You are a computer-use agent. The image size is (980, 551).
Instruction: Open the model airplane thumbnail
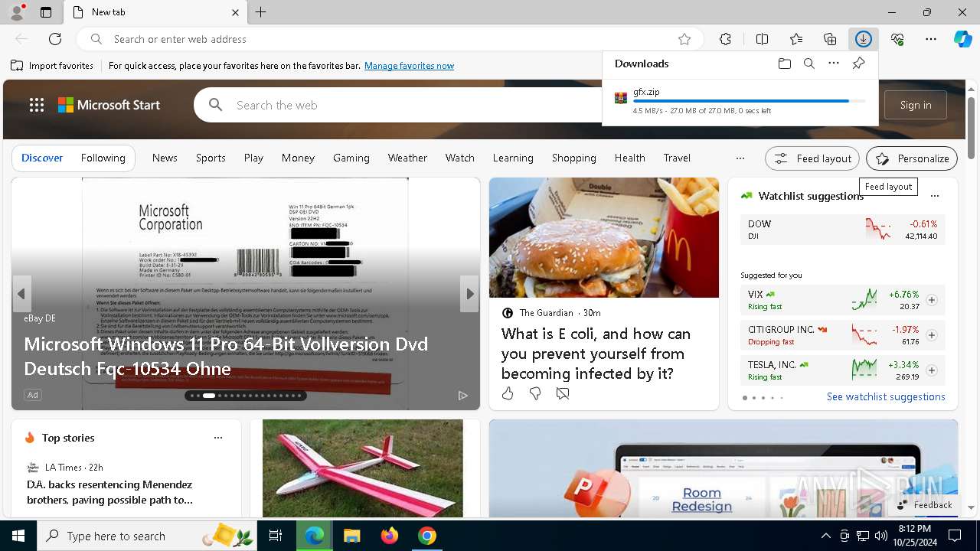363,468
